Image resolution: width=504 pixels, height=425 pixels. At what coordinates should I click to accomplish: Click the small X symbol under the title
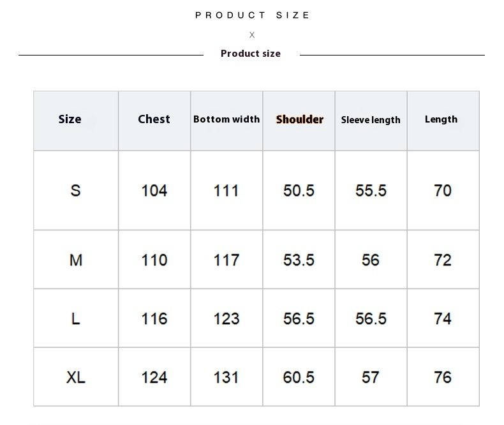click(x=252, y=35)
